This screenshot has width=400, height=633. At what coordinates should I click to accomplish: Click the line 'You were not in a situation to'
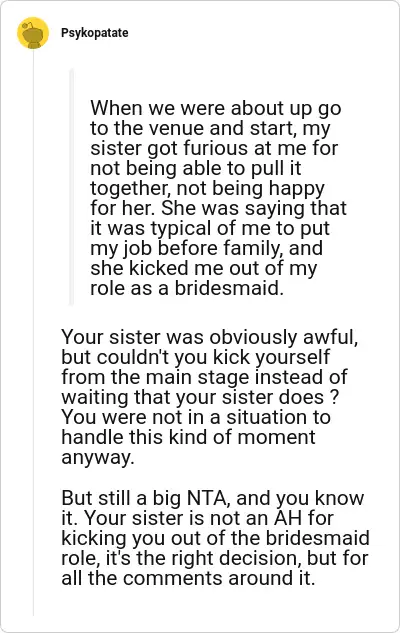[x=196, y=417]
